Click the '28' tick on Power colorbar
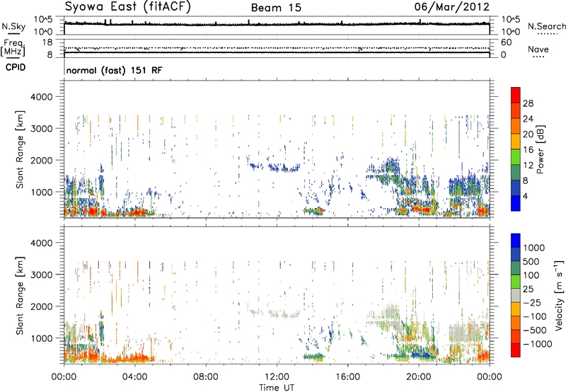Image resolution: width=566 pixels, height=392 pixels. (528, 103)
